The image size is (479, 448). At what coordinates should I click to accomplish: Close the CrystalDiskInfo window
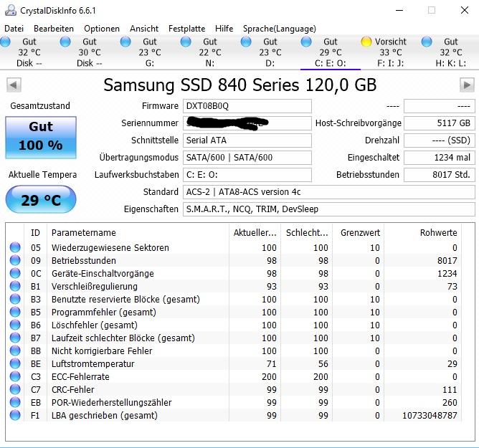coord(465,10)
